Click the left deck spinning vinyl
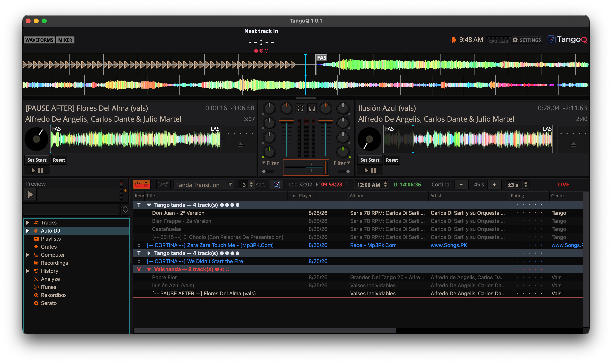Viewport: 612px width, 364px height. click(x=36, y=139)
